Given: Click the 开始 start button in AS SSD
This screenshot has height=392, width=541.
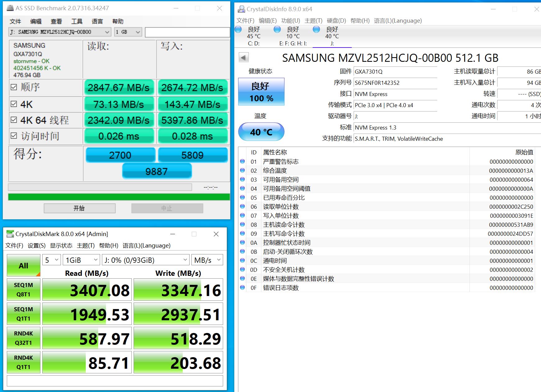Looking at the screenshot, I should tap(80, 208).
